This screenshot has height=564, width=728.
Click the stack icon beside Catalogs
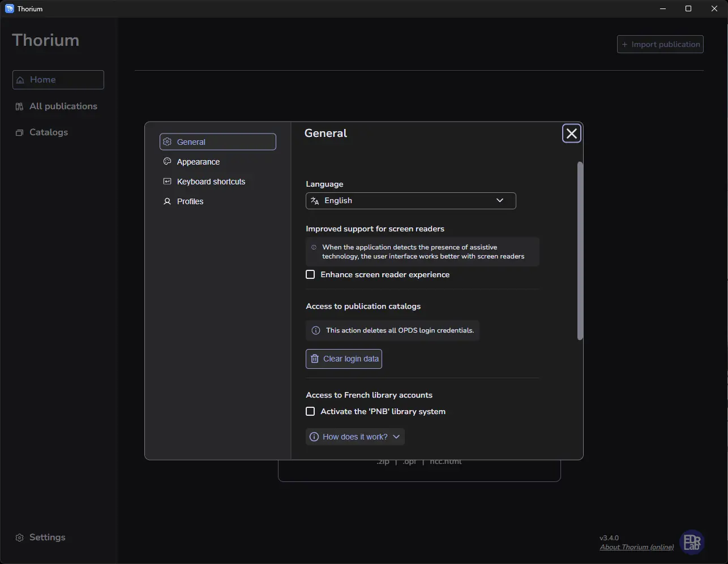(19, 132)
